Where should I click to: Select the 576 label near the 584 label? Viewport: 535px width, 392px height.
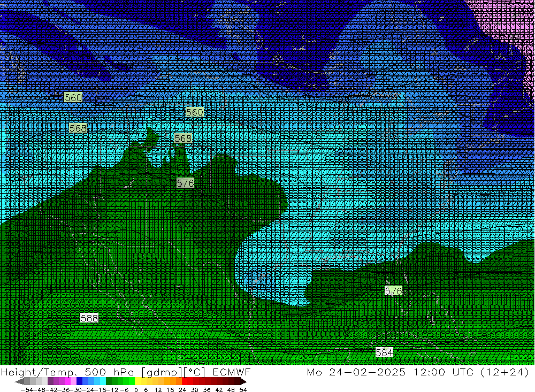[x=393, y=291]
